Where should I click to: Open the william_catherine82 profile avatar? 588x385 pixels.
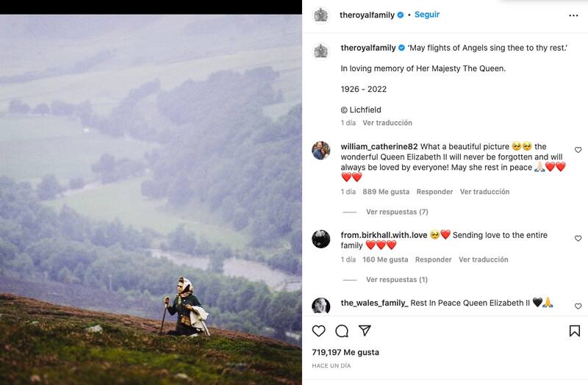pos(320,151)
